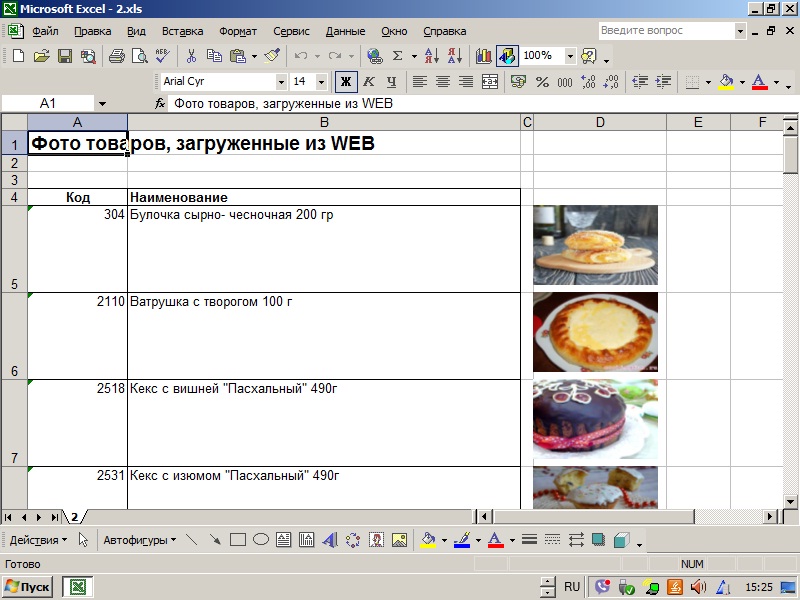Open the Формат menu
Screen dimensions: 800x600
click(238, 31)
